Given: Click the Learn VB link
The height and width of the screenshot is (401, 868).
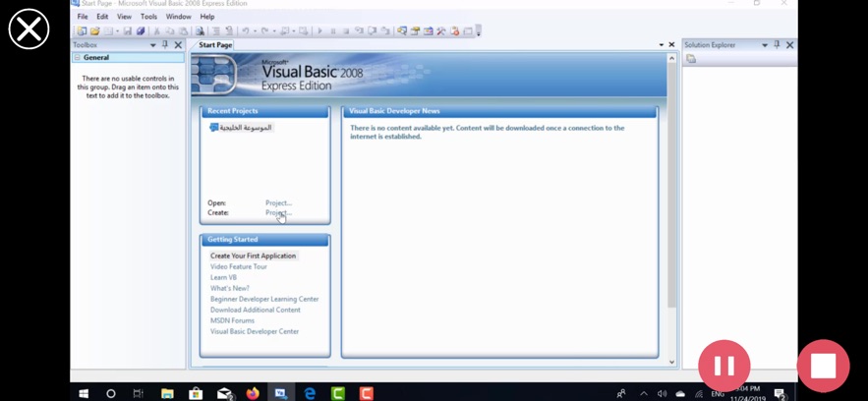Looking at the screenshot, I should (x=224, y=277).
